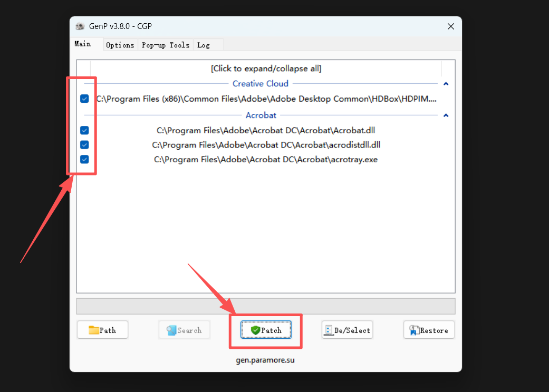This screenshot has height=392, width=549.
Task: Click the green shield icon on Patch
Action: click(256, 330)
